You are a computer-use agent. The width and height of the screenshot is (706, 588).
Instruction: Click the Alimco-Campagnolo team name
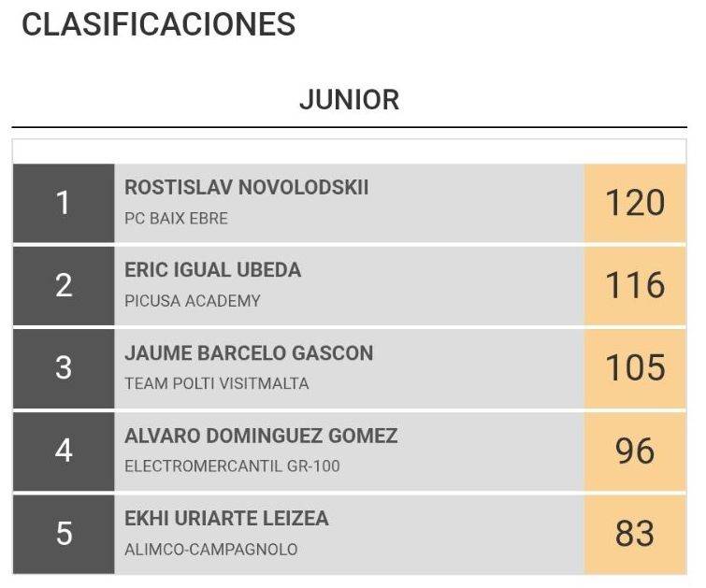(x=211, y=549)
